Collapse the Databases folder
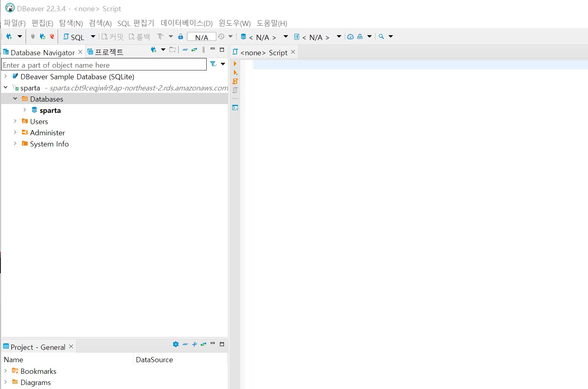Screen dimensions: 588x389 point(15,98)
